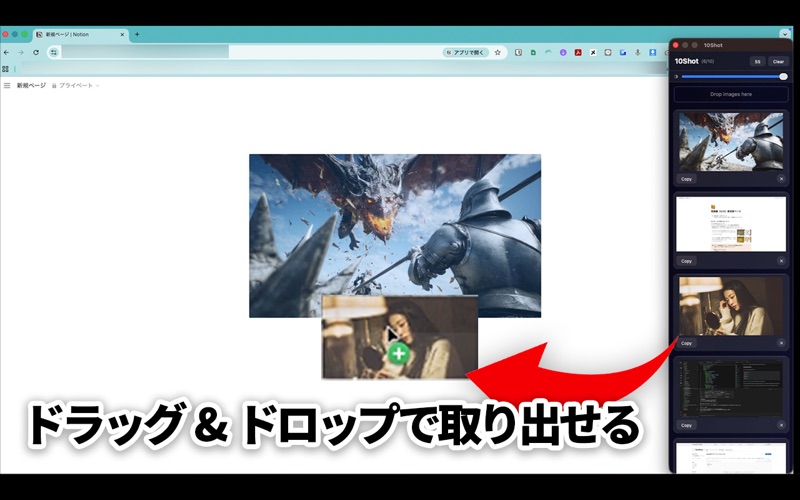Go back in the Chrome browser
Viewport: 800px width, 500px height.
(7, 53)
